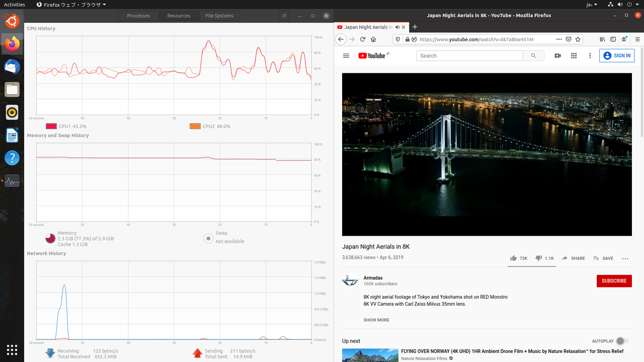Show site security padlock info
Screen dimensions: 644x362
click(x=407, y=39)
